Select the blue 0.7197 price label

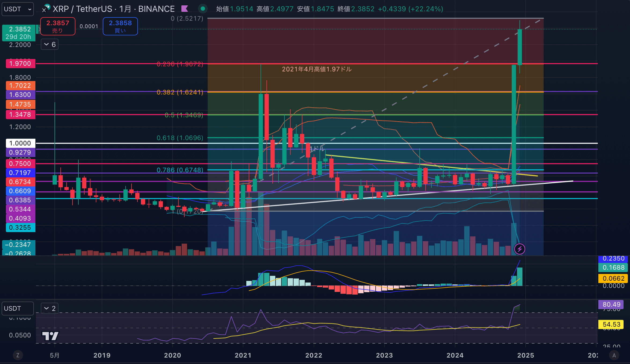click(20, 173)
